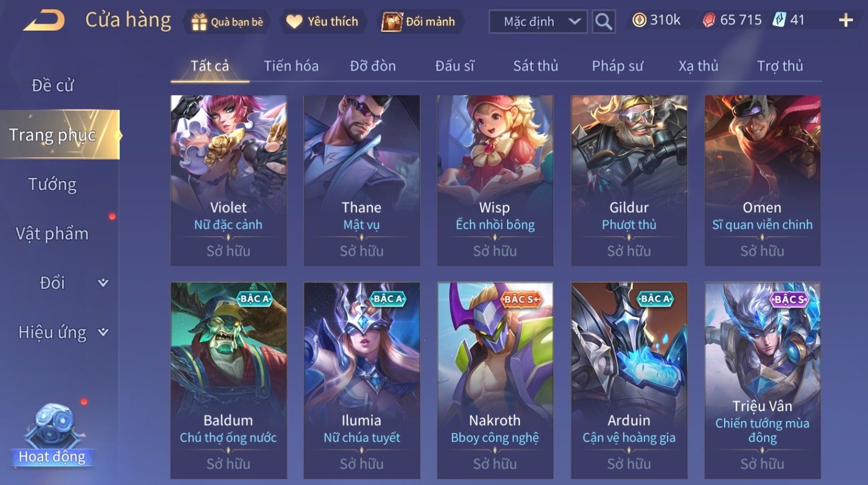Open Tướng in the left sidebar
Viewport: 868px width, 485px height.
pos(52,184)
